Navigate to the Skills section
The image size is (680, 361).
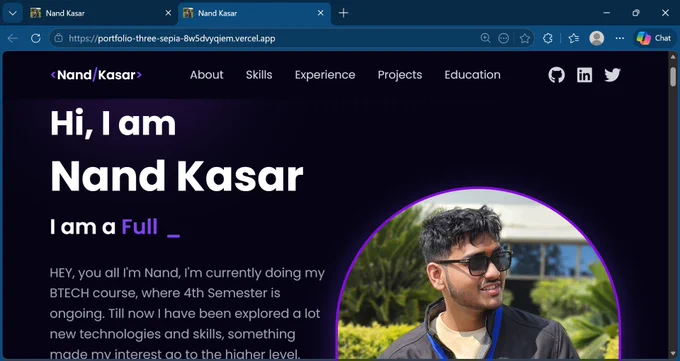pyautogui.click(x=259, y=75)
